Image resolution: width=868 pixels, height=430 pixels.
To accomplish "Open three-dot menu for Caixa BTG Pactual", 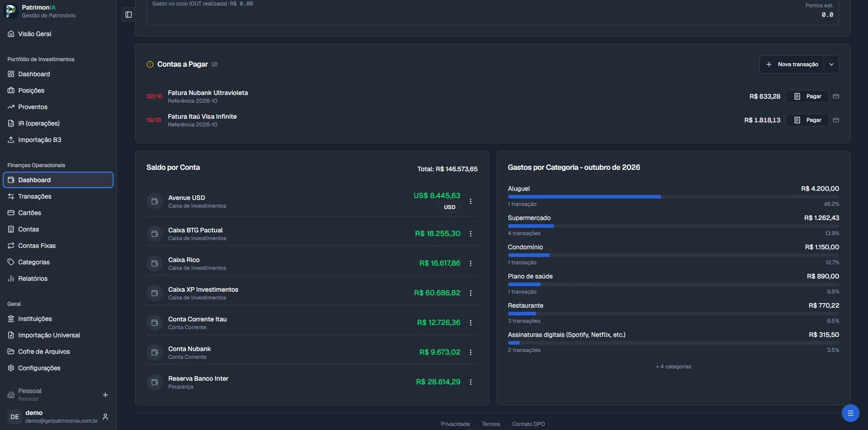I will [471, 234].
